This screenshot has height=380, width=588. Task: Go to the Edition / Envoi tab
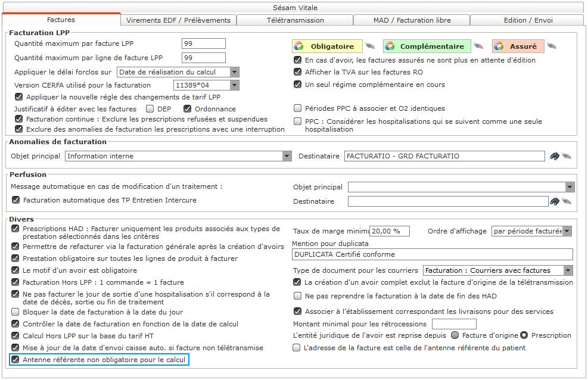click(x=528, y=20)
